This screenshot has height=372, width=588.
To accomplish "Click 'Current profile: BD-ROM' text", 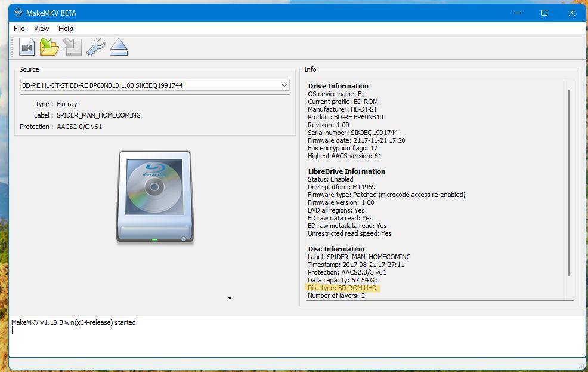I will tap(343, 102).
